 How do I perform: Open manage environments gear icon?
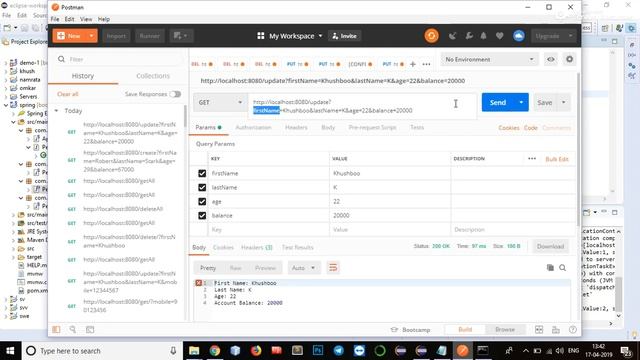coord(569,60)
